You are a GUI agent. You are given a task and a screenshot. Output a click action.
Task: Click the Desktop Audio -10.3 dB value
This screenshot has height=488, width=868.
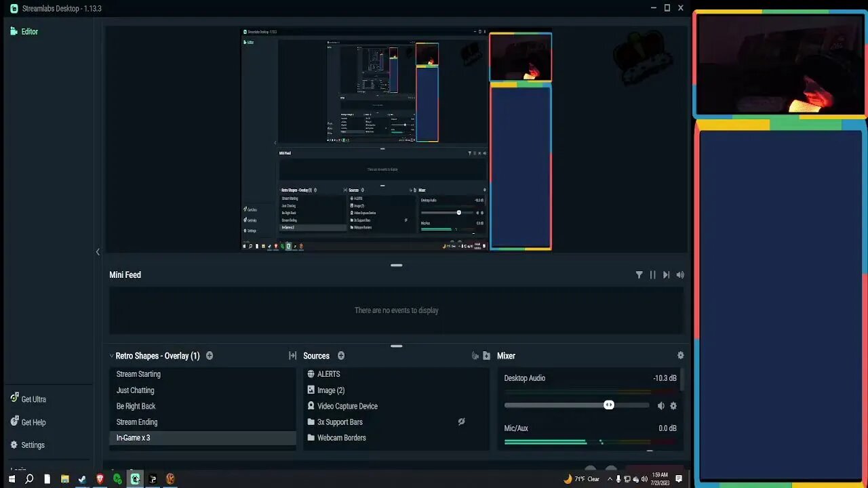(x=665, y=378)
